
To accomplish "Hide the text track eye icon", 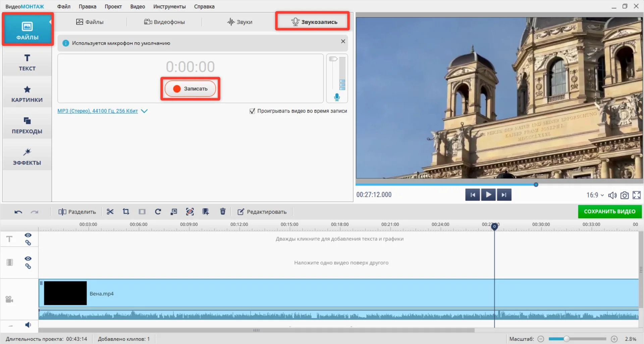I will tap(28, 235).
